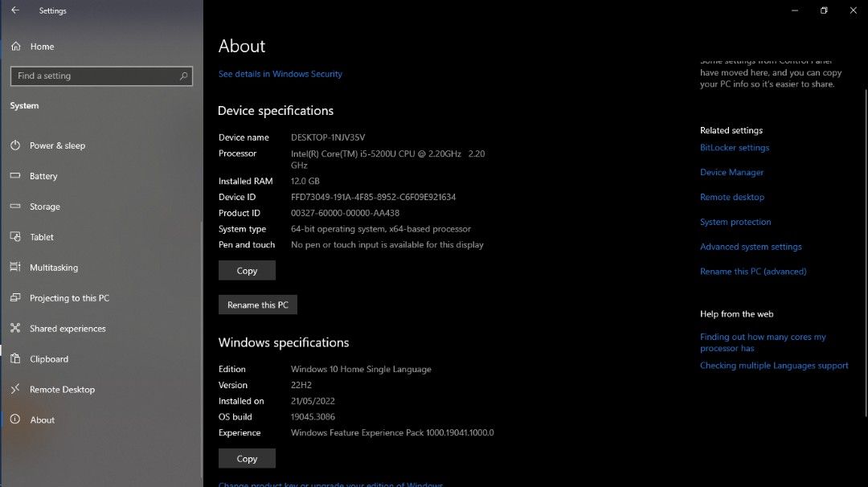The width and height of the screenshot is (868, 487).
Task: Click Installed RAM value 12.0 GB
Action: (305, 181)
